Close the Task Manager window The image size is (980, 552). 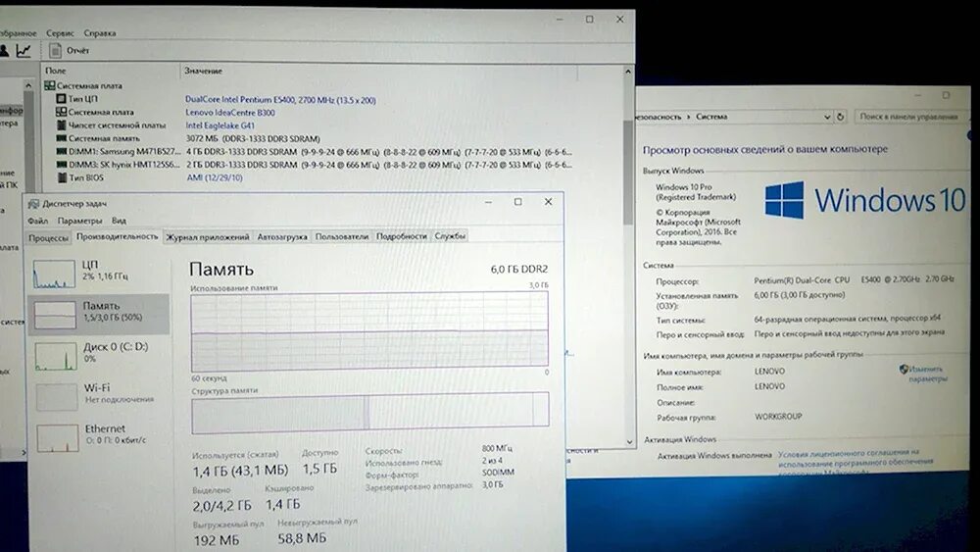coord(548,202)
